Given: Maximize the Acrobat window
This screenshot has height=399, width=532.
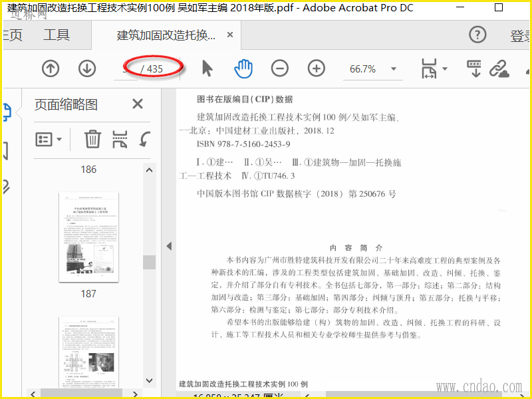Looking at the screenshot, I should click(498, 7).
